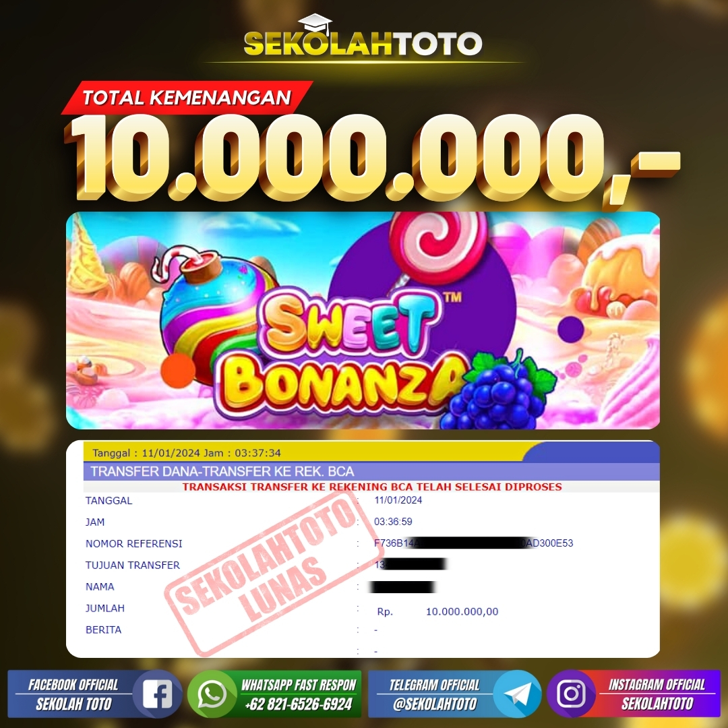Click the Telegram paper plane icon
Viewport: 728px width, 728px height.
click(x=517, y=694)
